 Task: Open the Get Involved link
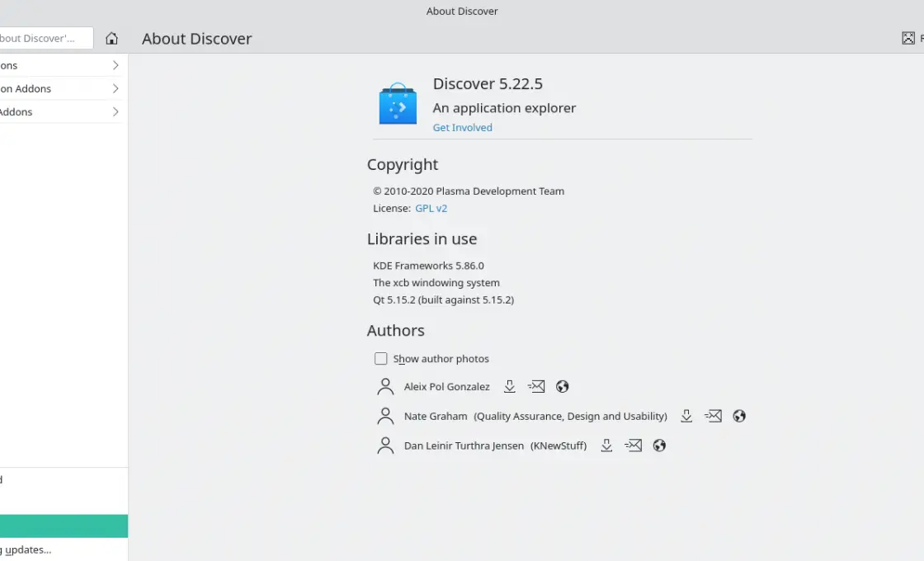coord(463,127)
